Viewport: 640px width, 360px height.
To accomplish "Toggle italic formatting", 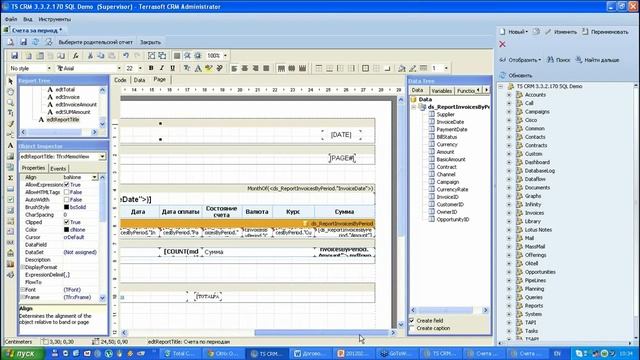I will (162, 68).
